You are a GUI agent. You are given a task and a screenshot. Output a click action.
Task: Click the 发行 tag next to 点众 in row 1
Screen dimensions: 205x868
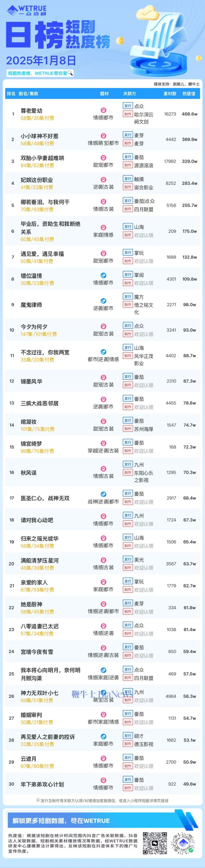[x=128, y=106]
